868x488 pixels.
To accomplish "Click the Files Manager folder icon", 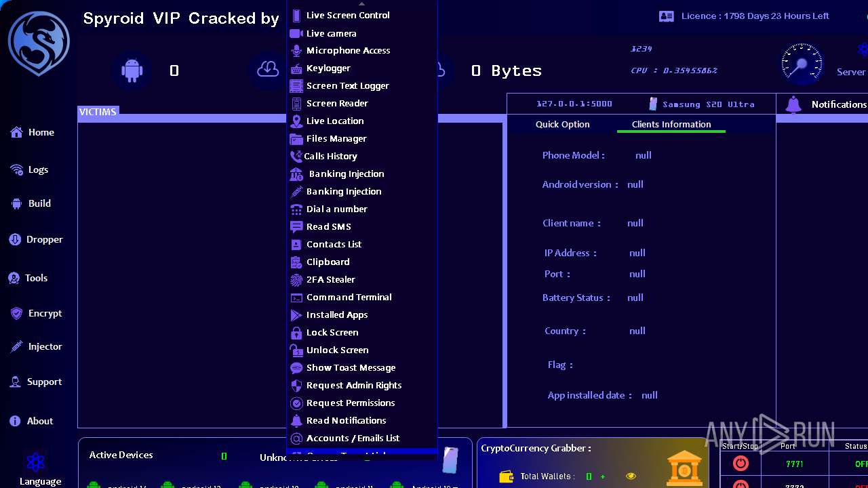I will [x=296, y=139].
